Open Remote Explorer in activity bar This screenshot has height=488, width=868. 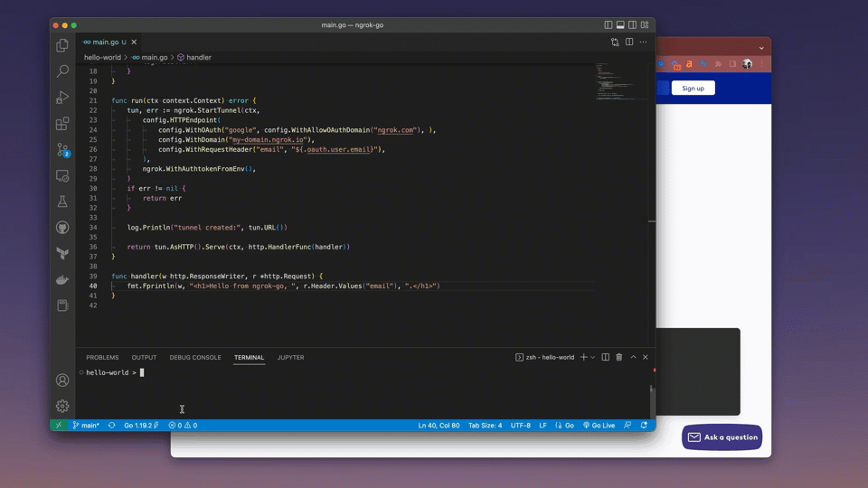(x=62, y=175)
